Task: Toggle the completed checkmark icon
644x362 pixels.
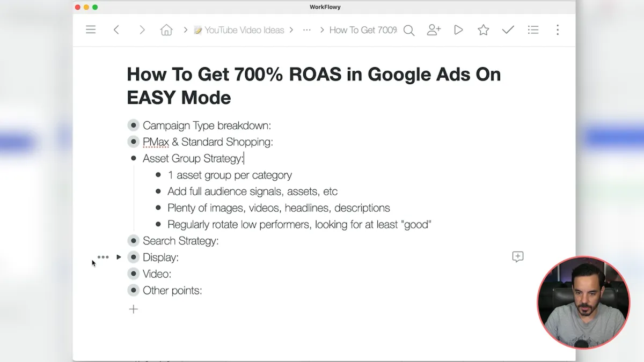Action: tap(508, 30)
